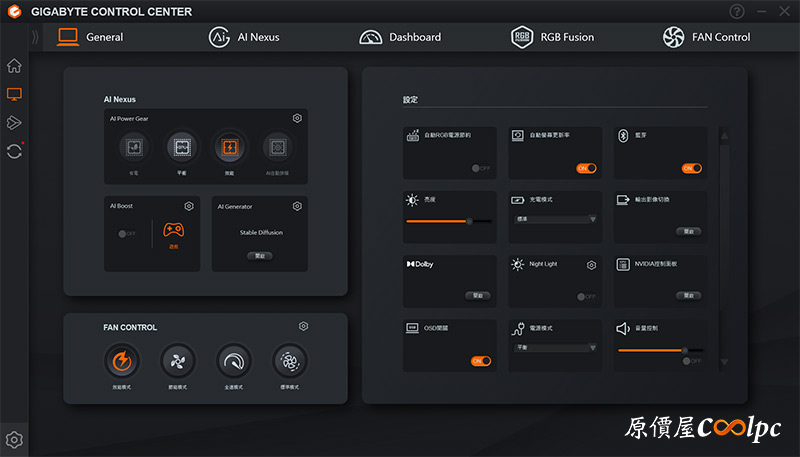Open the settings gear at the sidebar bottom
This screenshot has height=457, width=800.
point(14,439)
